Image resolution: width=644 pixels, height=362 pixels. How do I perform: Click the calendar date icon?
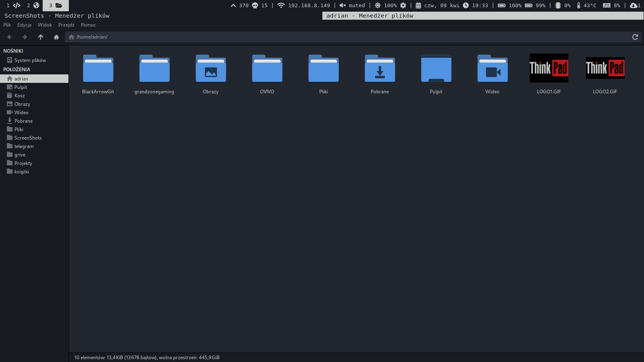pos(418,5)
